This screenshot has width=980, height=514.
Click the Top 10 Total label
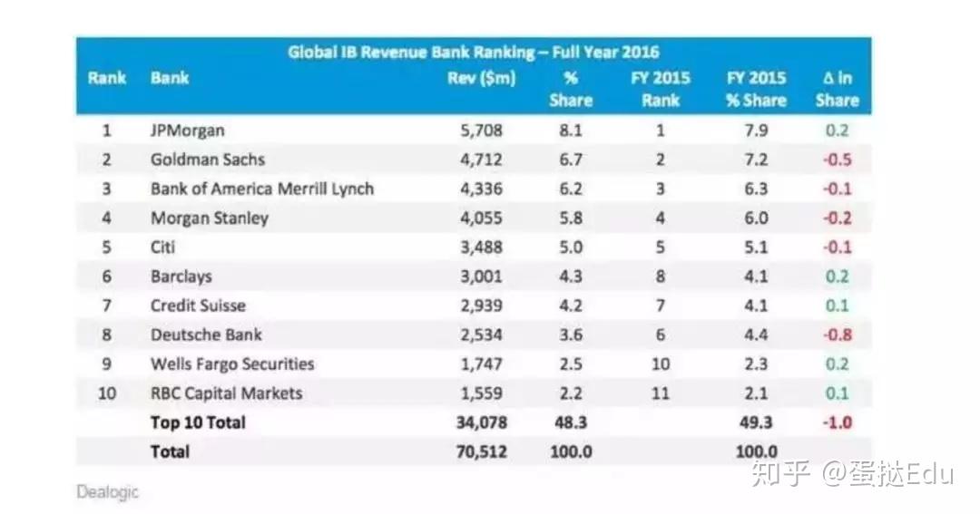(198, 422)
